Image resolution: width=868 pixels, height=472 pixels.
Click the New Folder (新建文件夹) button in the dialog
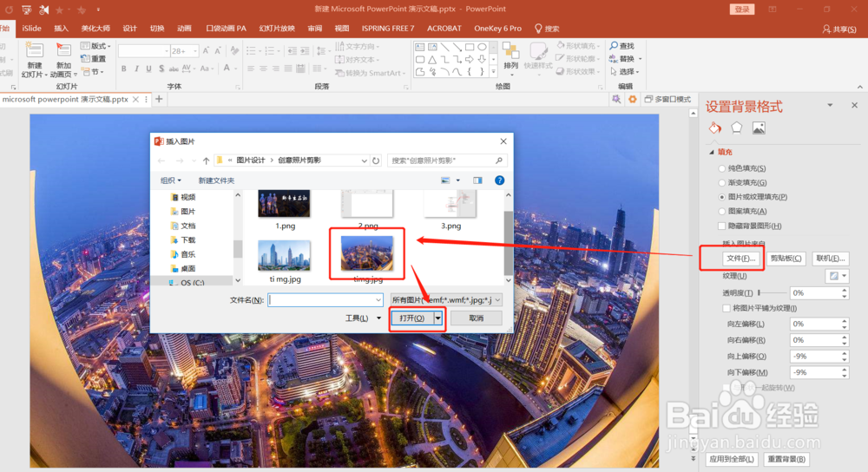[216, 180]
